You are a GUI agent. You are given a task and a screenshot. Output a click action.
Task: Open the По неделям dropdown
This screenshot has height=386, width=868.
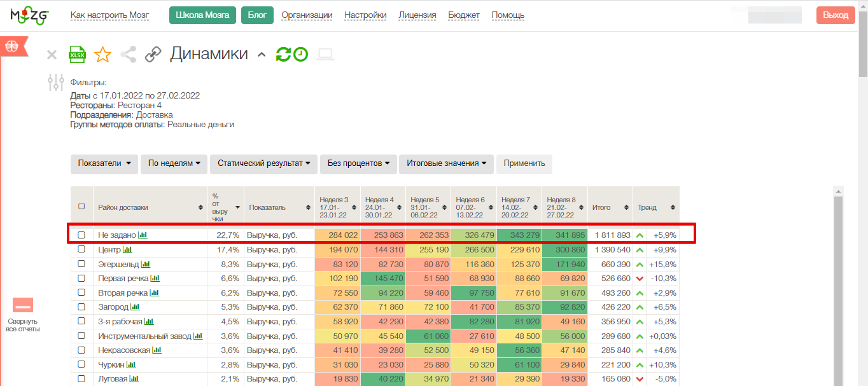(174, 163)
